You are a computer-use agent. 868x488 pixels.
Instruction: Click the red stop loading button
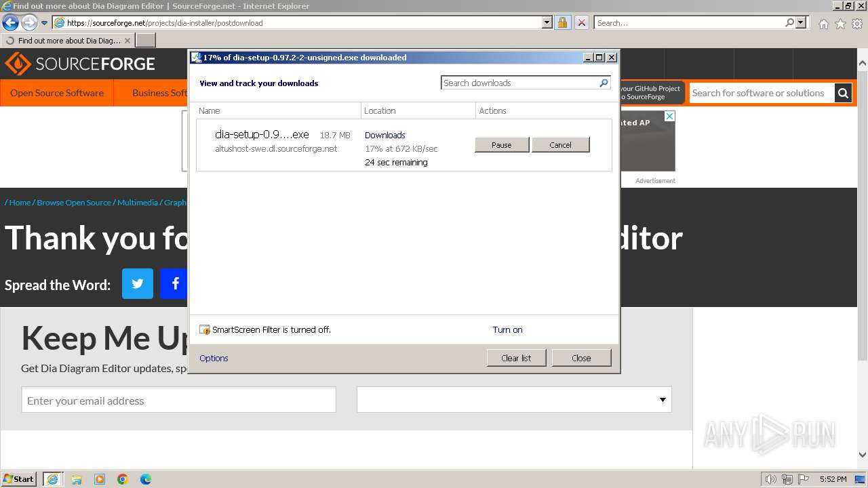pyautogui.click(x=582, y=22)
